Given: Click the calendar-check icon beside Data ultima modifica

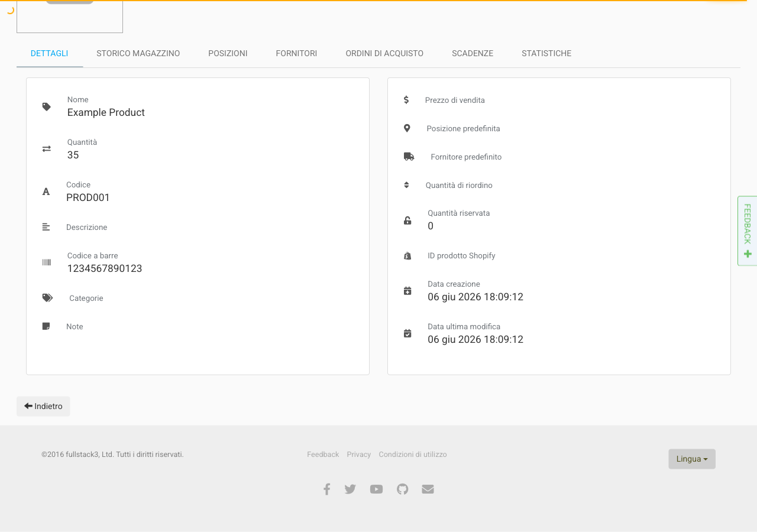Looking at the screenshot, I should click(407, 333).
